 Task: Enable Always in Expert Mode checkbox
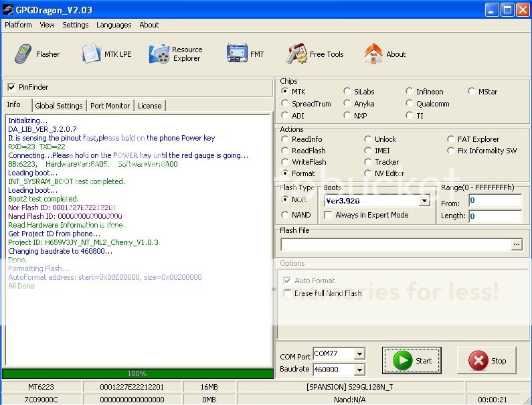coord(328,216)
